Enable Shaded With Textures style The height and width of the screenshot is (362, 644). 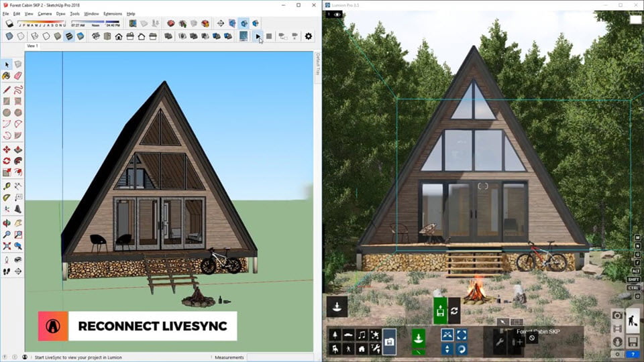pyautogui.click(x=69, y=36)
